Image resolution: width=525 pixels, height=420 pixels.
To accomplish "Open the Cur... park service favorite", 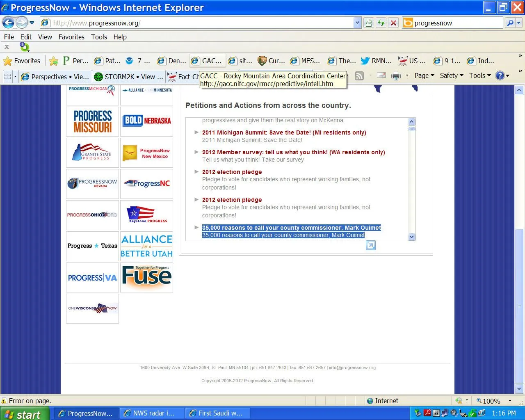I will coord(271,61).
